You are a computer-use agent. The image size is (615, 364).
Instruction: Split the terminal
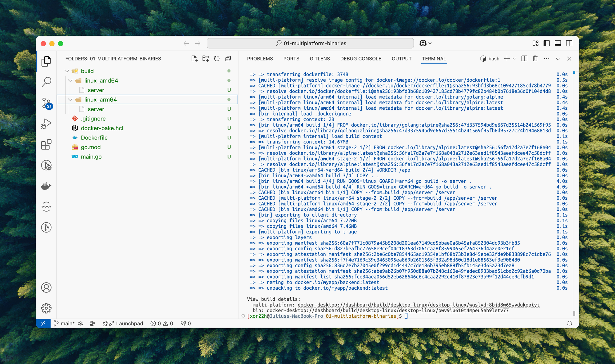click(x=524, y=58)
